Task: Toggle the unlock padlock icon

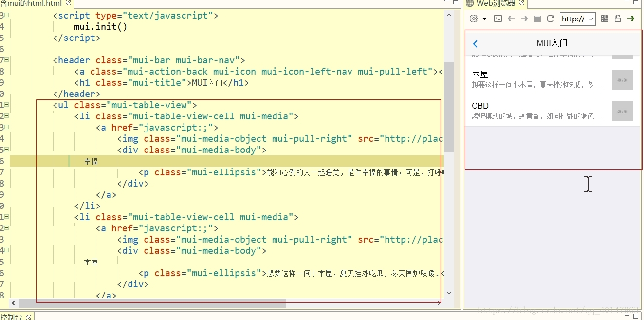Action: [618, 19]
